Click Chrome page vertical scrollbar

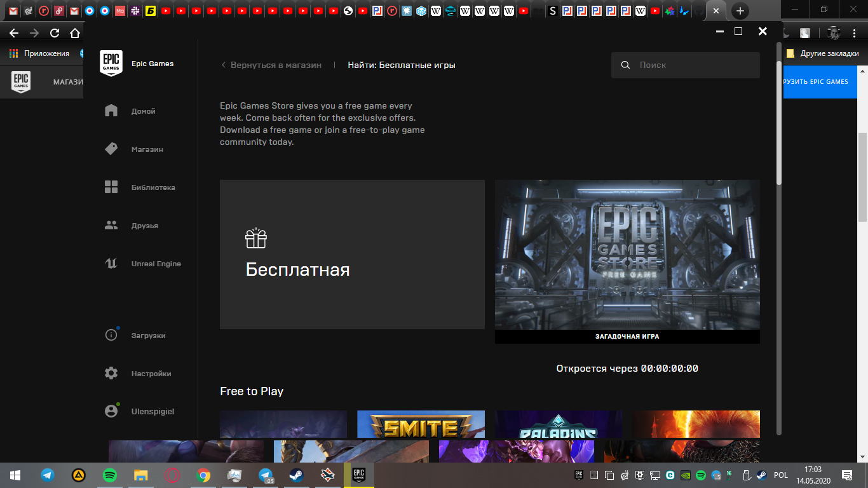pyautogui.click(x=862, y=177)
